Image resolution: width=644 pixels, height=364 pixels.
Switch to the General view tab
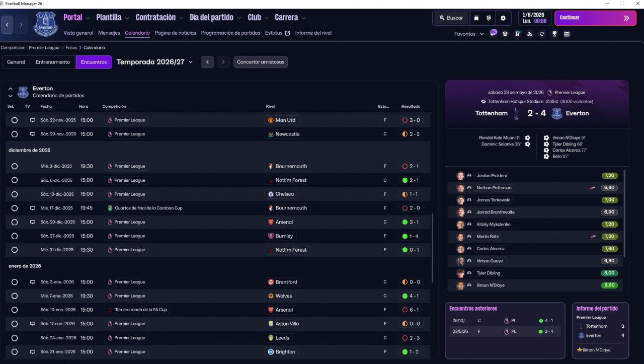(x=16, y=62)
